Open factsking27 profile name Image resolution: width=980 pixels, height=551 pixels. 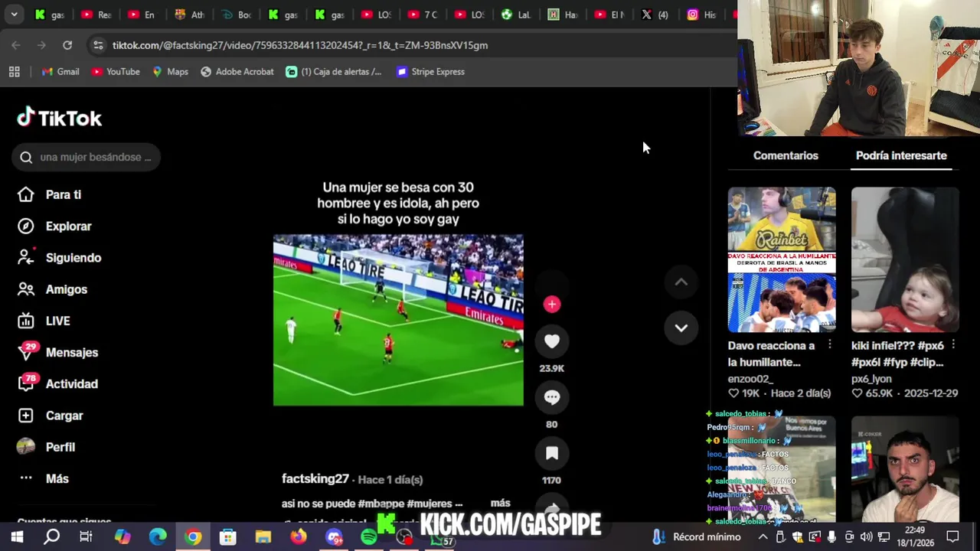pos(315,478)
